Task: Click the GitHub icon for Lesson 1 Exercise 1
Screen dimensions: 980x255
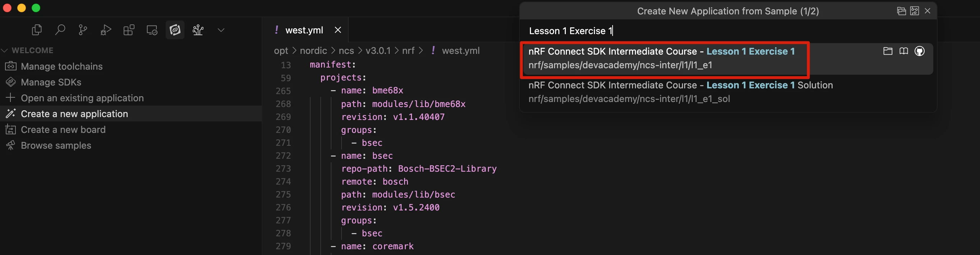Action: 920,51
